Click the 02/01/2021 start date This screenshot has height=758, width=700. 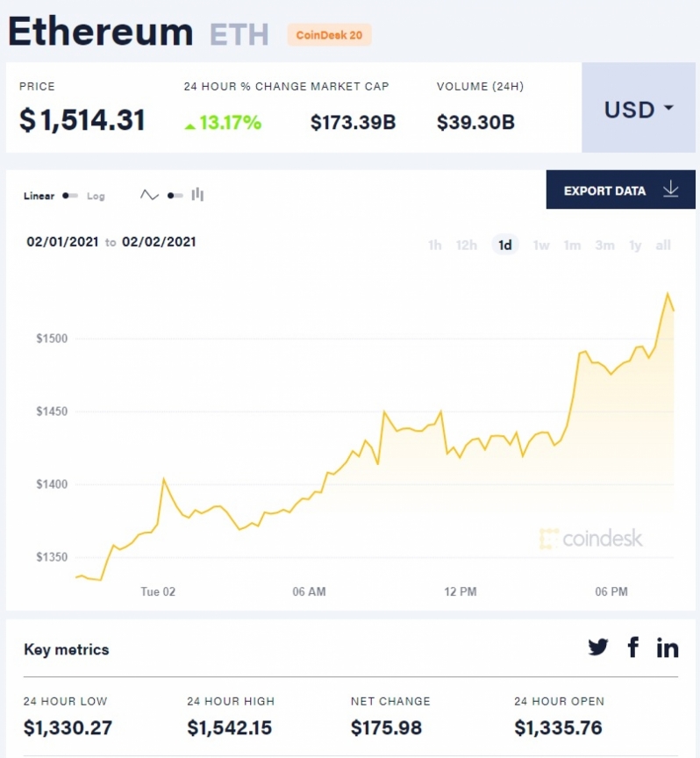[62, 242]
